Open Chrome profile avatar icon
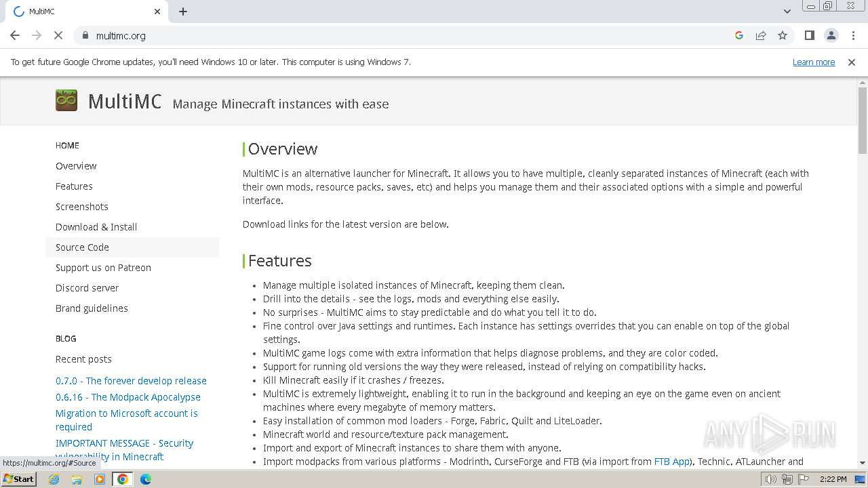Viewport: 868px width, 488px height. (831, 35)
